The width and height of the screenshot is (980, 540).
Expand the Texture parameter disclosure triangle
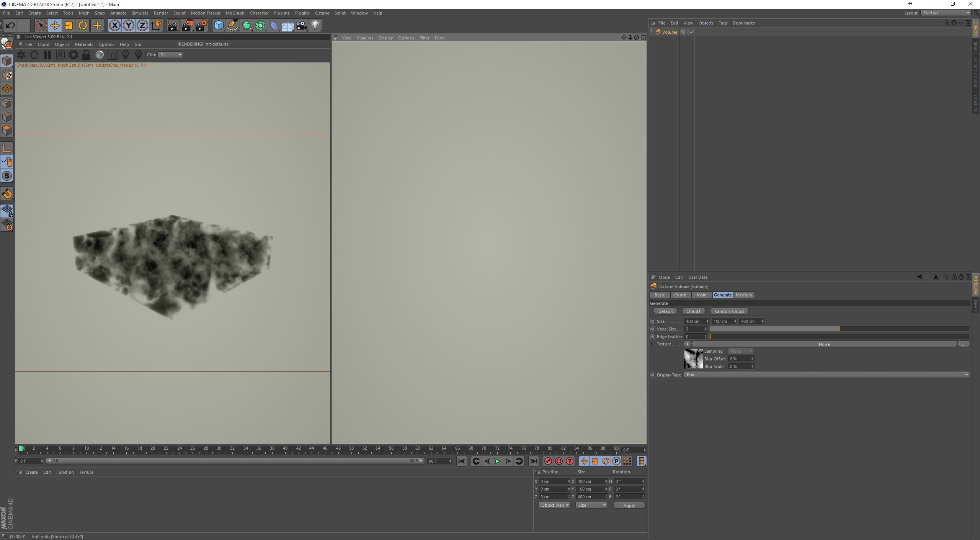[652, 344]
